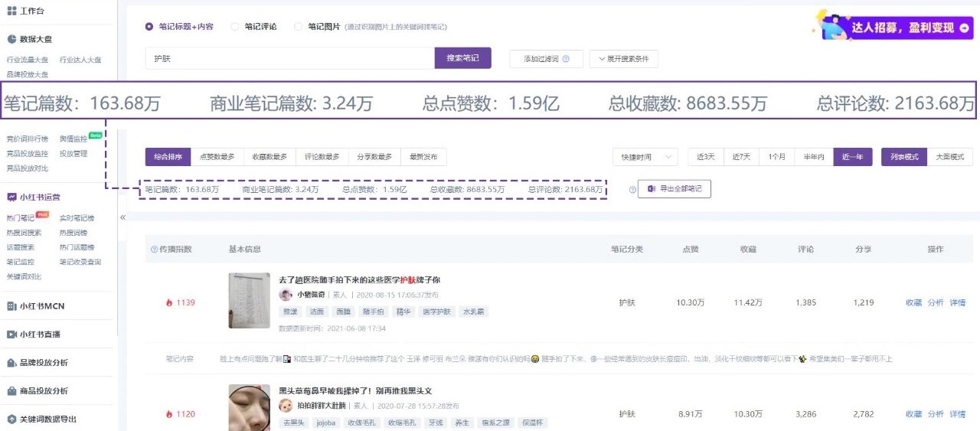Sort by 综合排序 tab
This screenshot has width=980, height=431.
coord(168,157)
